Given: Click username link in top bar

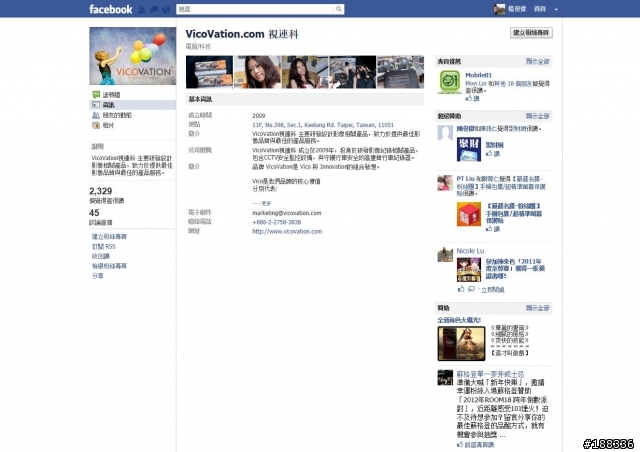Looking at the screenshot, I should tap(517, 9).
